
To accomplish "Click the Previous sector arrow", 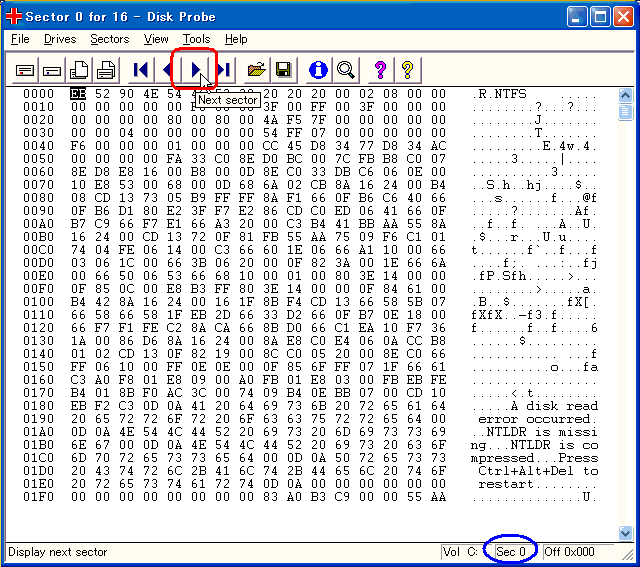I will pos(168,69).
